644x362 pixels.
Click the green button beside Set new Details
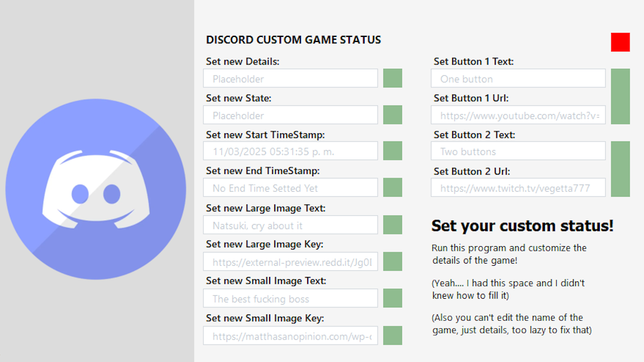coord(393,78)
